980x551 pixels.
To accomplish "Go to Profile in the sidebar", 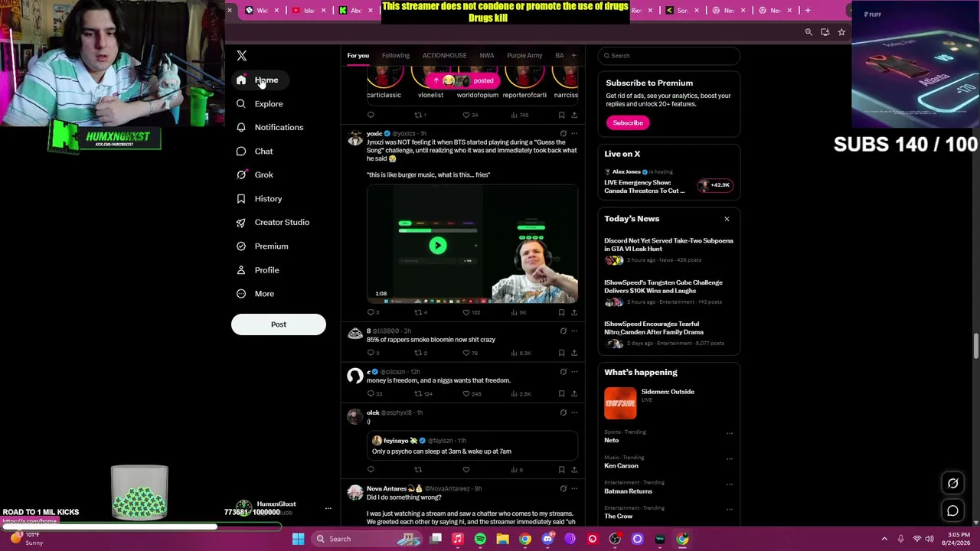I will tap(258, 270).
